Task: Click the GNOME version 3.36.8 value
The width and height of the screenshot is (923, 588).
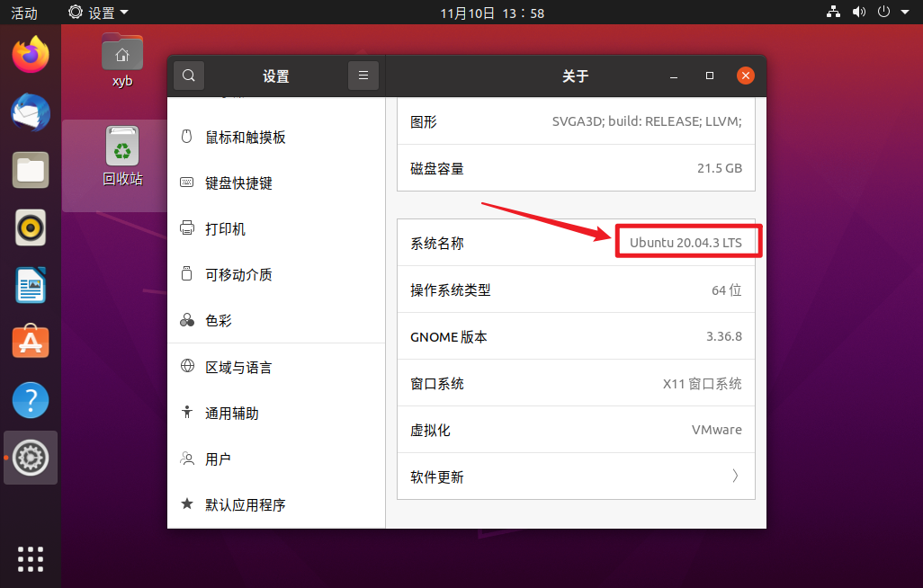Action: 724,336
